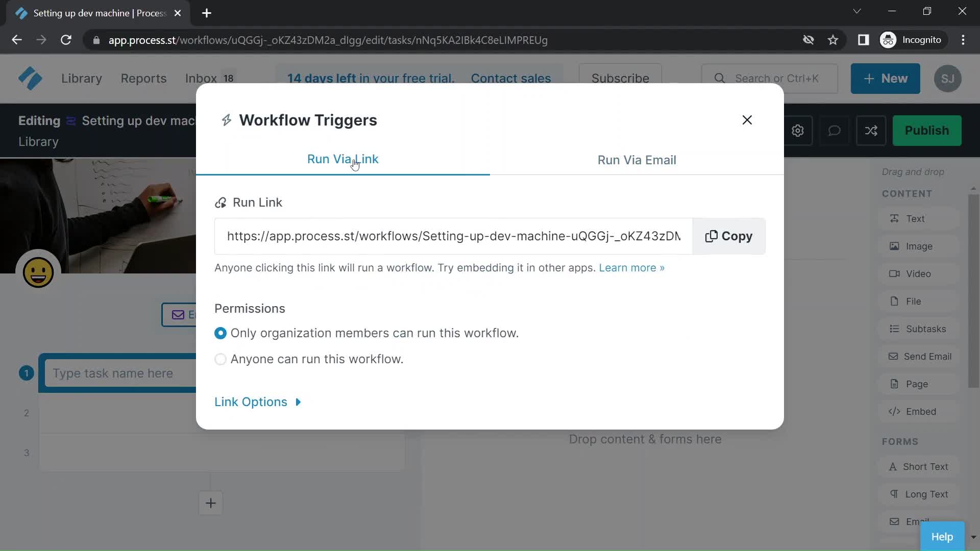The image size is (980, 551).
Task: Click the shuffle/randomize icon in toolbar
Action: (x=871, y=131)
